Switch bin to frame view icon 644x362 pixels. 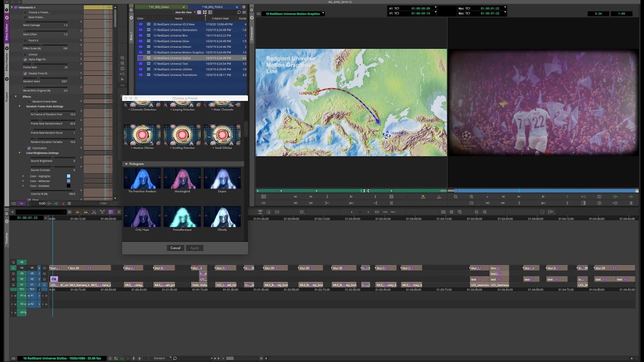click(x=204, y=12)
